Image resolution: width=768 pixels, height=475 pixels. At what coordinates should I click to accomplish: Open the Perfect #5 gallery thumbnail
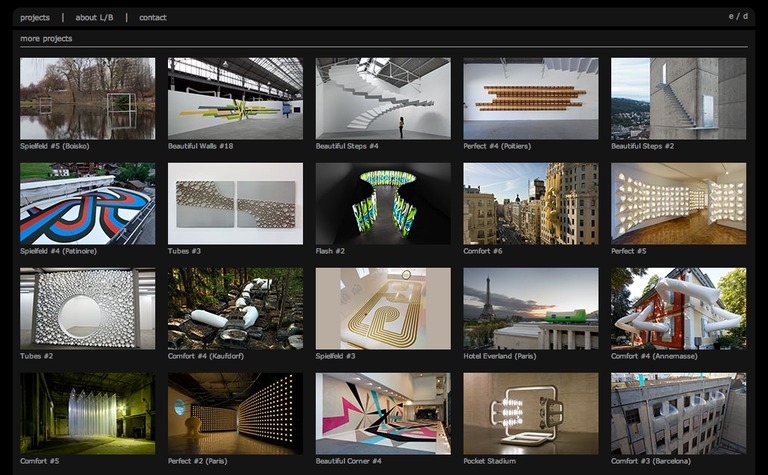click(x=679, y=204)
